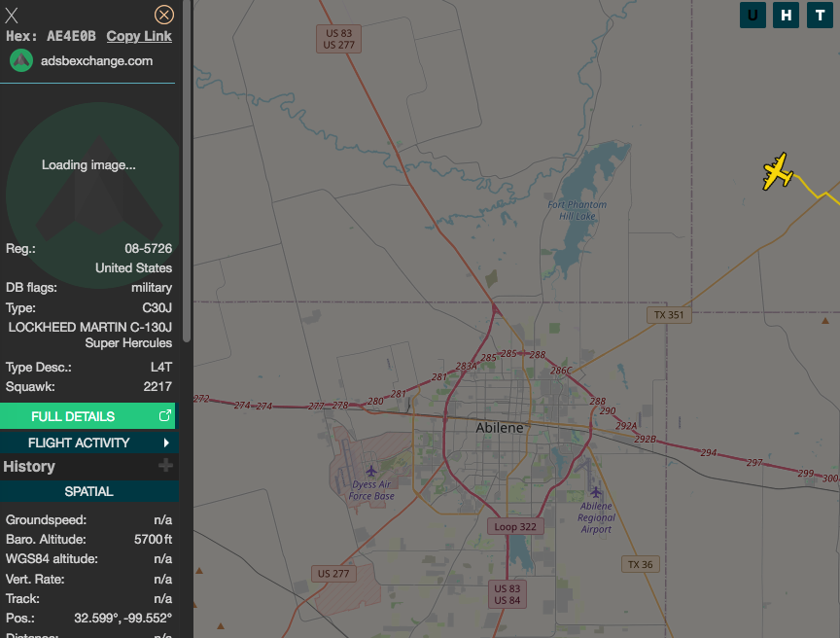Click the registration value 08-5726
This screenshot has height=638, width=840.
pos(149,249)
